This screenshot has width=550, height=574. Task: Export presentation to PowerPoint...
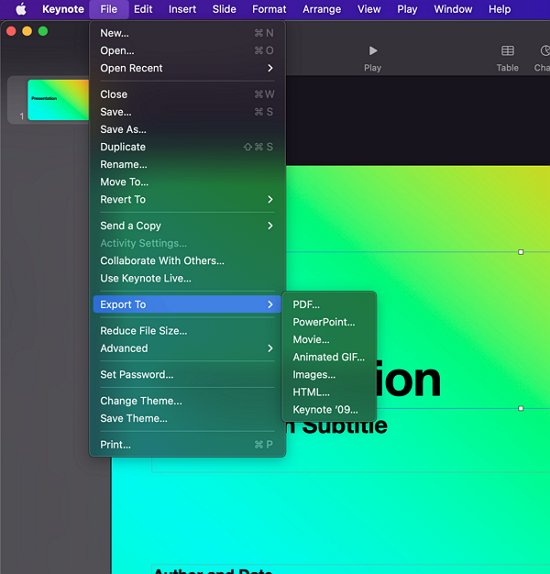pos(329,322)
